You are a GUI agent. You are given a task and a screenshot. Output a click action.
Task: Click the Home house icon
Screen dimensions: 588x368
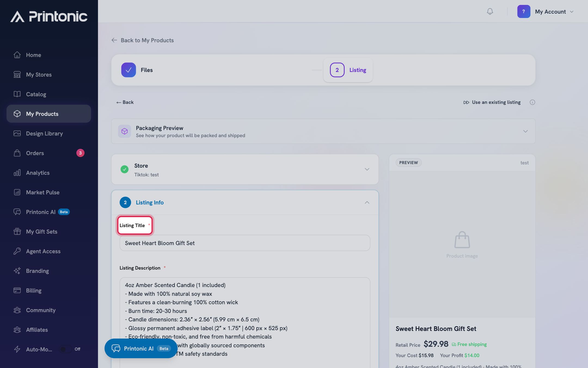pos(17,55)
